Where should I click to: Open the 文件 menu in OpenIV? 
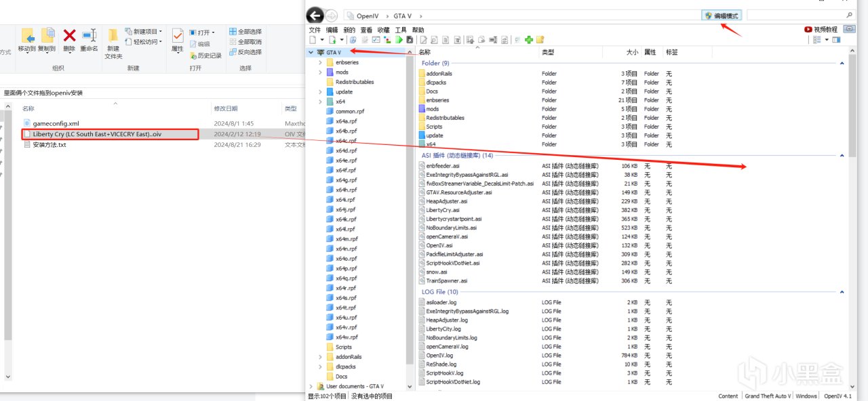coord(315,30)
